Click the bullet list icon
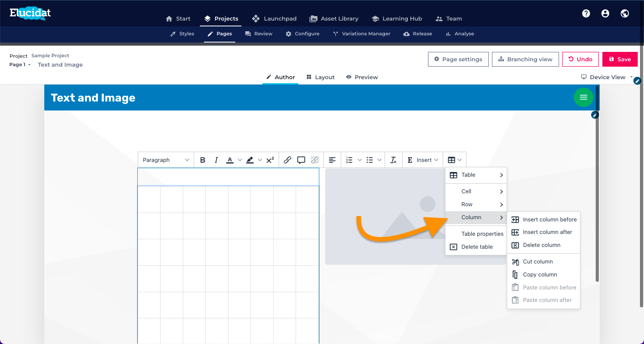The image size is (644, 344). click(x=370, y=160)
